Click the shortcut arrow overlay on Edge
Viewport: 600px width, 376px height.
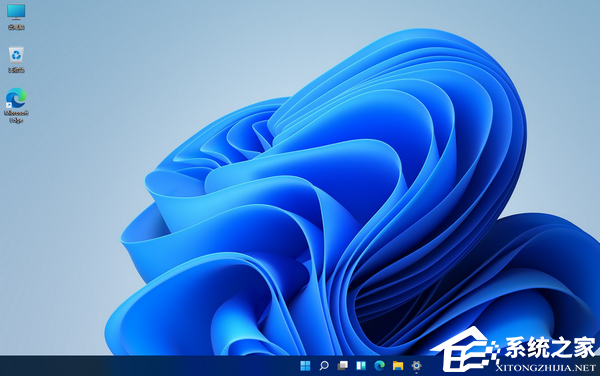pos(9,106)
